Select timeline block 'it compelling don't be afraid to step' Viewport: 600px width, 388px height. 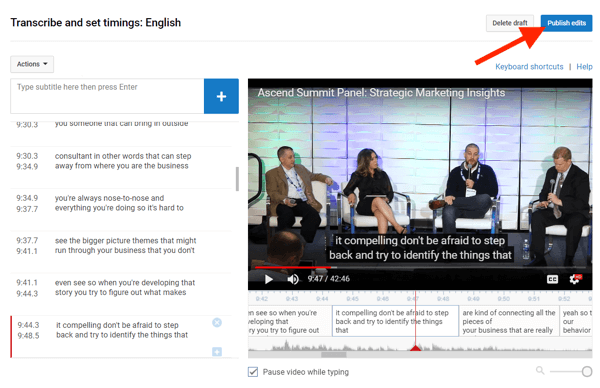[395, 321]
